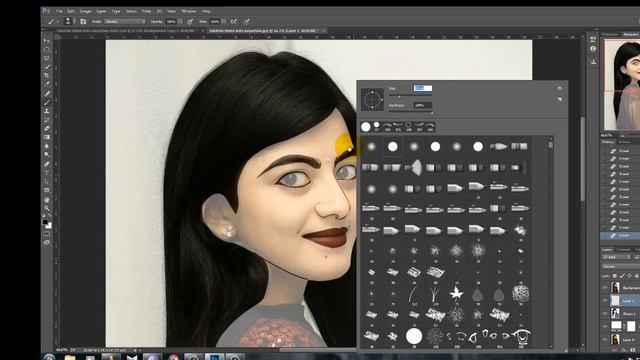Screen dimensions: 640x360
Task: Open the layer blend mode dropdown
Action: tap(621, 266)
